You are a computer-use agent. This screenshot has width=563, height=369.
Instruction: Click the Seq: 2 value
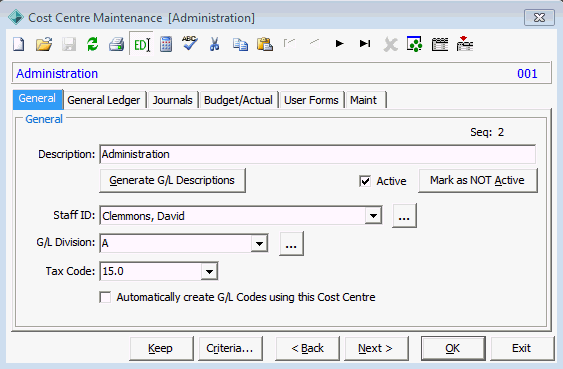487,132
